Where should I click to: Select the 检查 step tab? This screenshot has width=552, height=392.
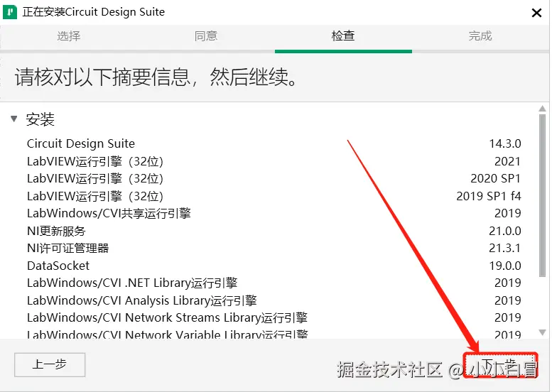click(x=343, y=36)
